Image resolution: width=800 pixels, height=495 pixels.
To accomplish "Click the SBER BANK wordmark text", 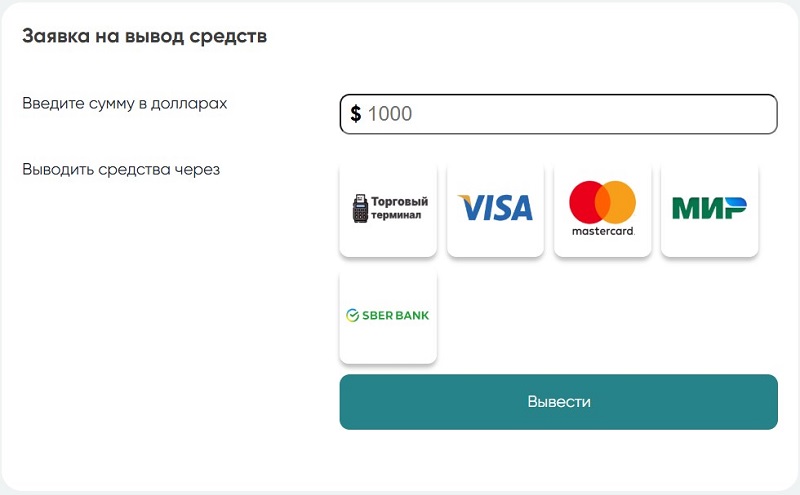I will point(395,316).
